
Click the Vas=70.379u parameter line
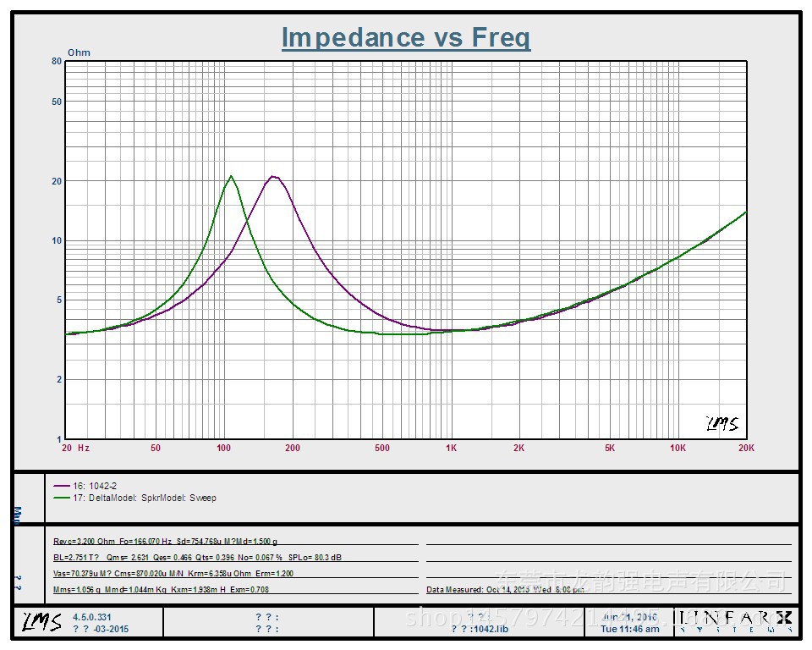[173, 573]
